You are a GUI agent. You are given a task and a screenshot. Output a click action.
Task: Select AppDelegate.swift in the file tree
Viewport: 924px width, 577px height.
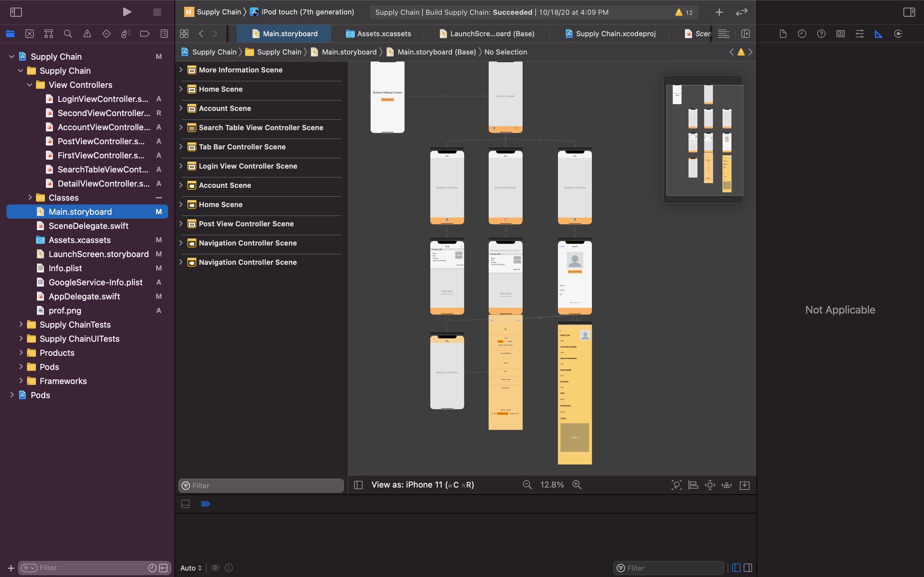[84, 296]
